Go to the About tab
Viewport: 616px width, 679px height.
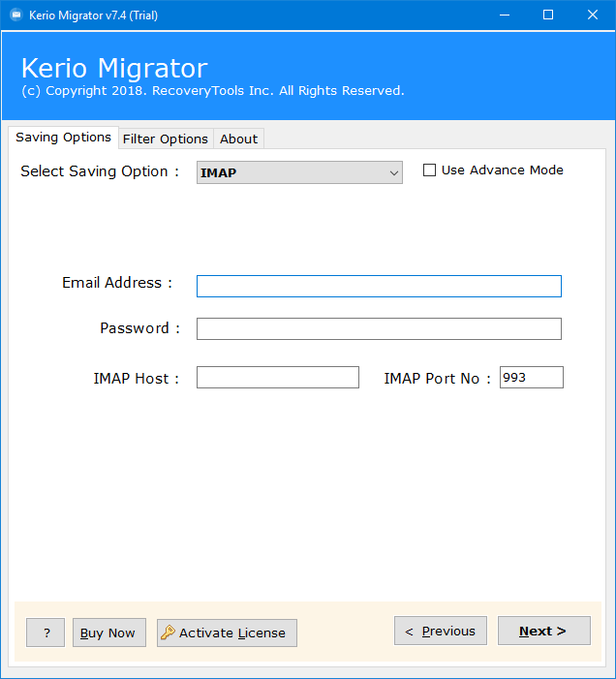[238, 139]
